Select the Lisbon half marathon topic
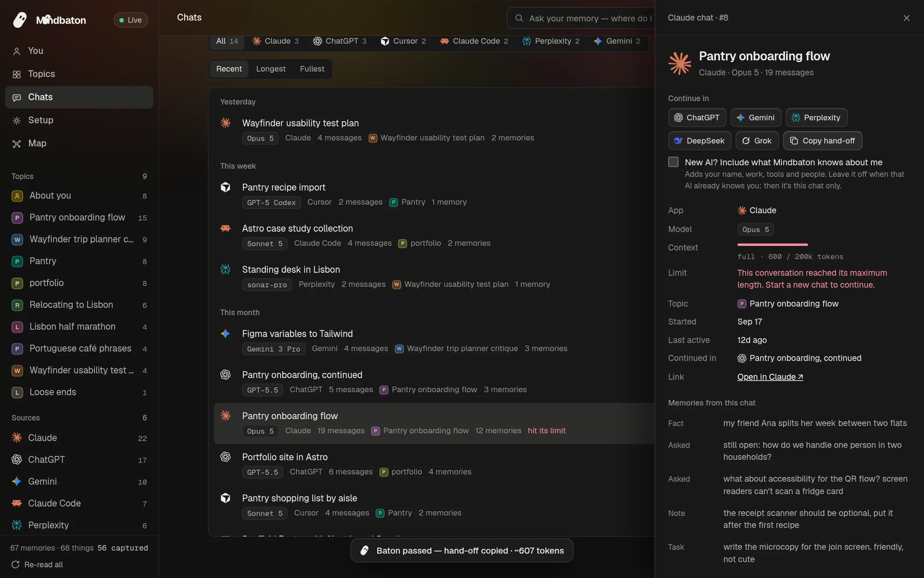This screenshot has height=578, width=924. [x=79, y=327]
